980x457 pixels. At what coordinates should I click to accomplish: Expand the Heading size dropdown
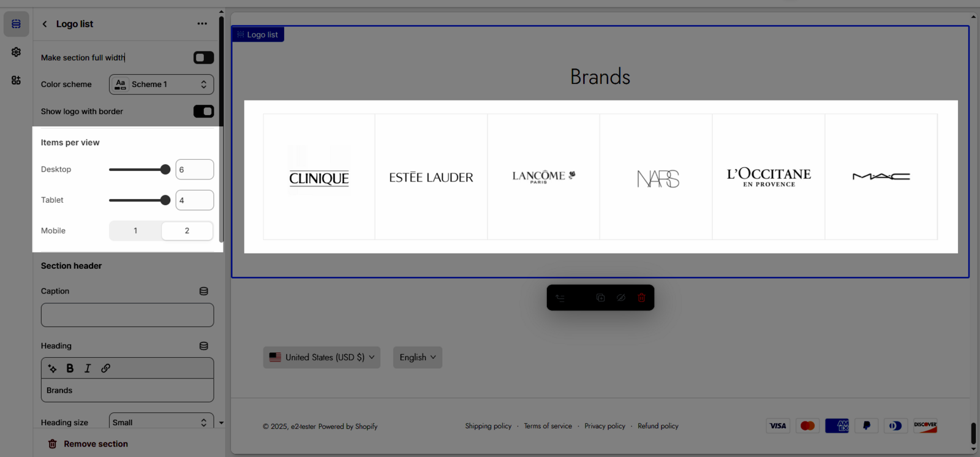tap(161, 422)
